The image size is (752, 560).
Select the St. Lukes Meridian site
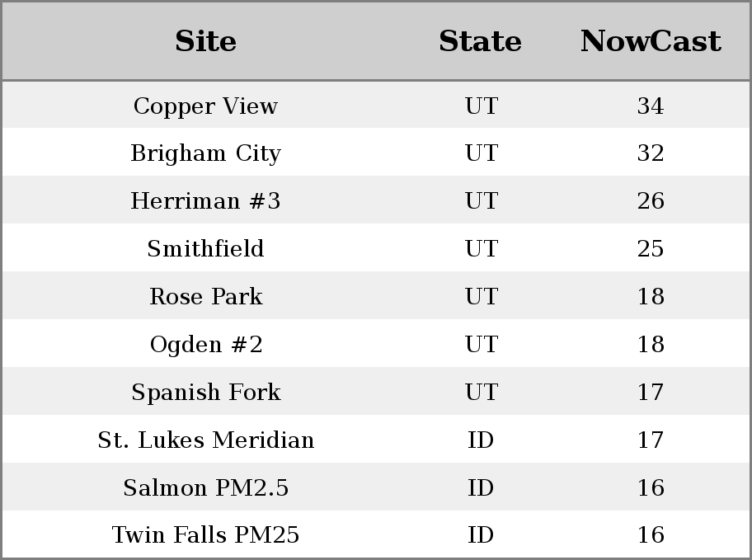205,440
